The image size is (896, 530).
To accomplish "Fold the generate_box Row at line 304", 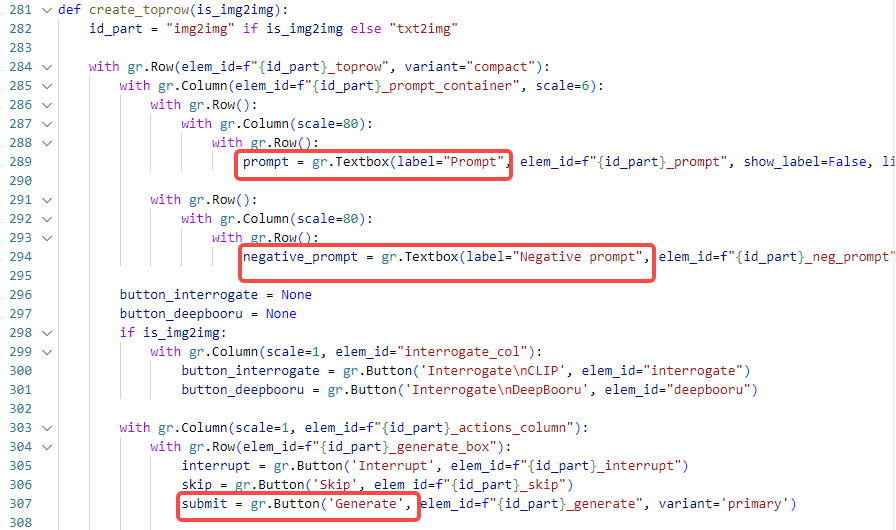I will pos(47,447).
